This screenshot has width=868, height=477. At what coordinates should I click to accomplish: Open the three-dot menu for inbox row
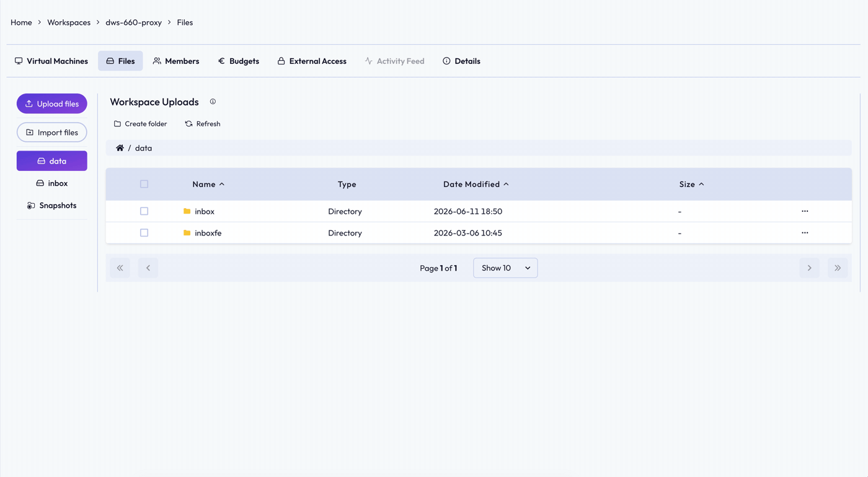click(805, 211)
